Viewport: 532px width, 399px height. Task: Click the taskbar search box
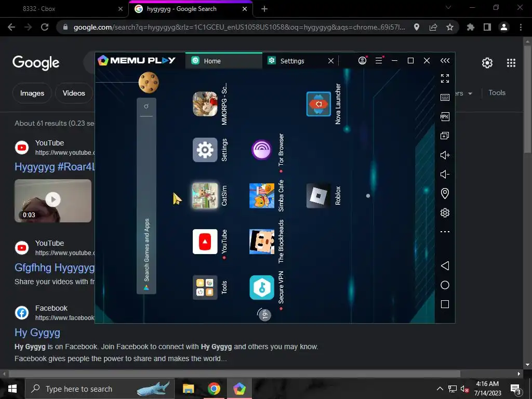(100, 389)
